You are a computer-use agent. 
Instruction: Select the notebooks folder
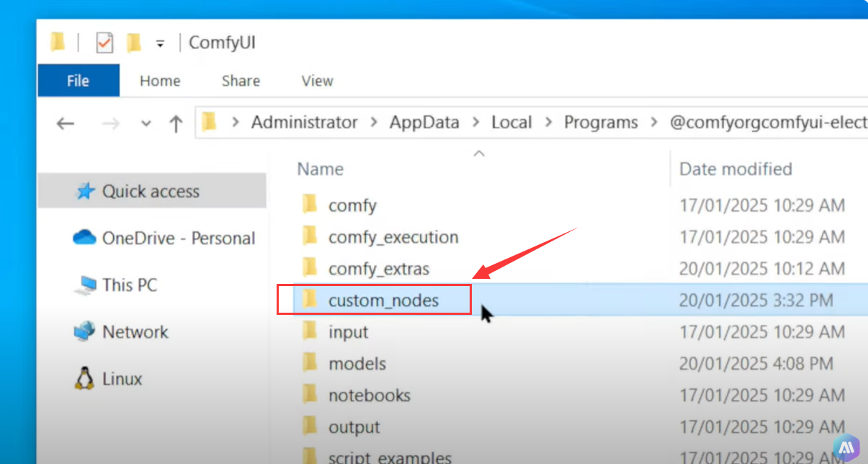tap(370, 396)
